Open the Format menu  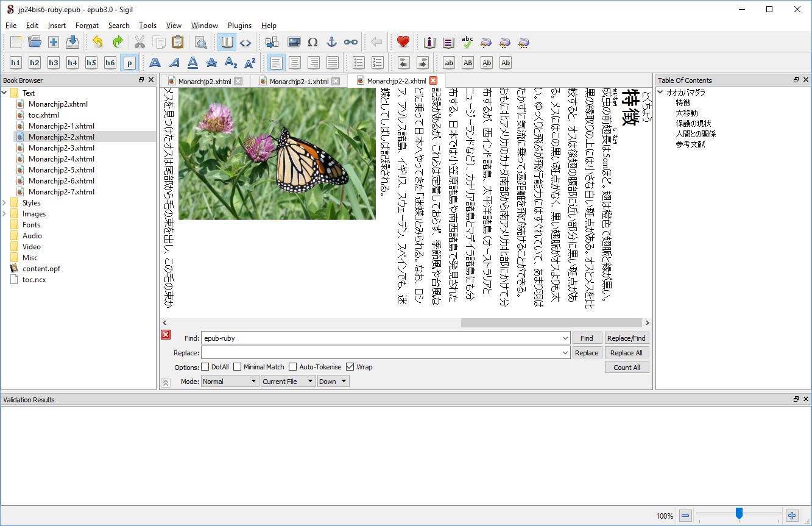click(x=87, y=26)
